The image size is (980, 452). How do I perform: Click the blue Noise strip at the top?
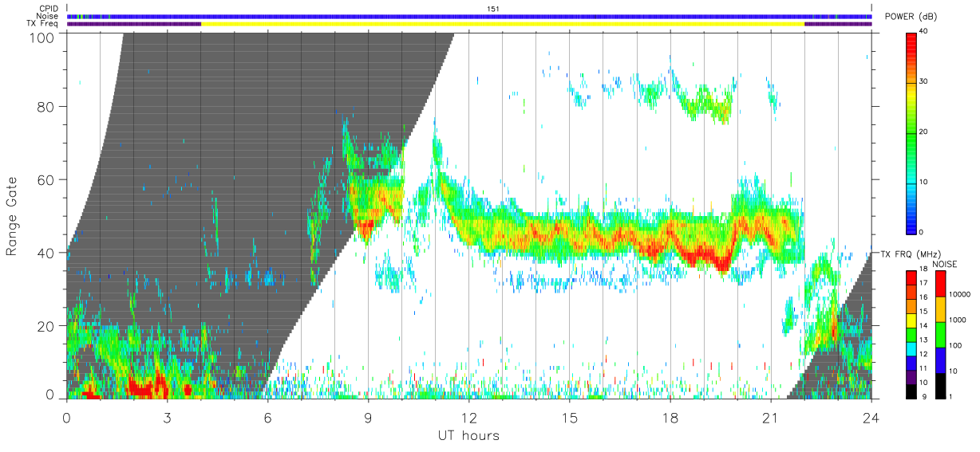click(x=469, y=16)
